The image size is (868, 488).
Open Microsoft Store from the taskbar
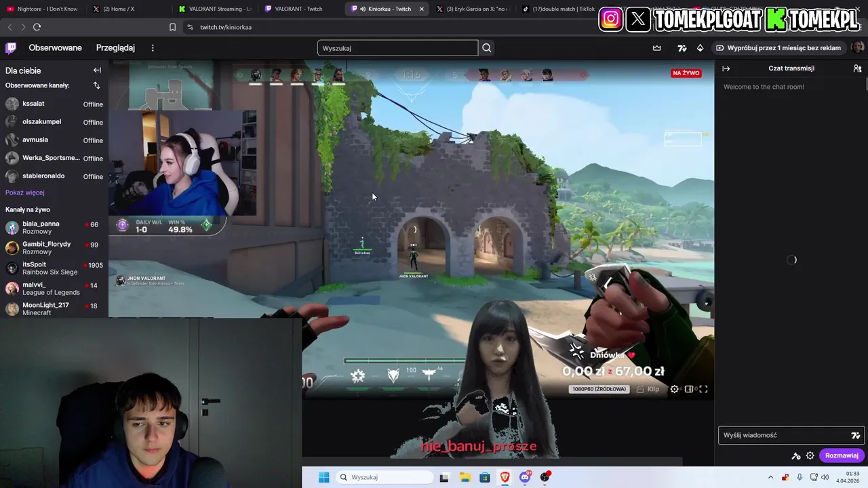click(485, 477)
